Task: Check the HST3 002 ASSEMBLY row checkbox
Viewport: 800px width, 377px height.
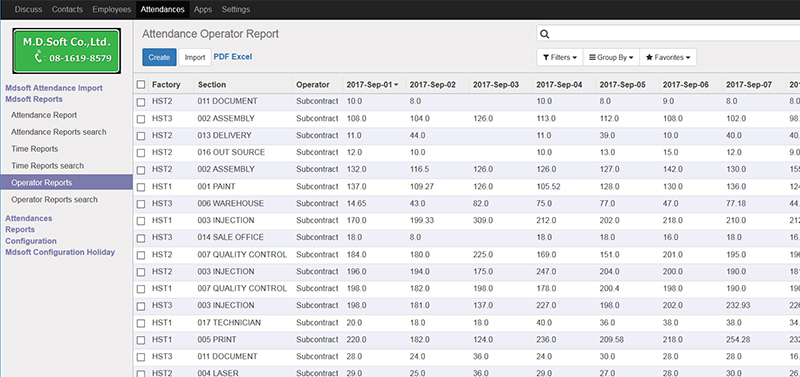Action: pos(141,119)
